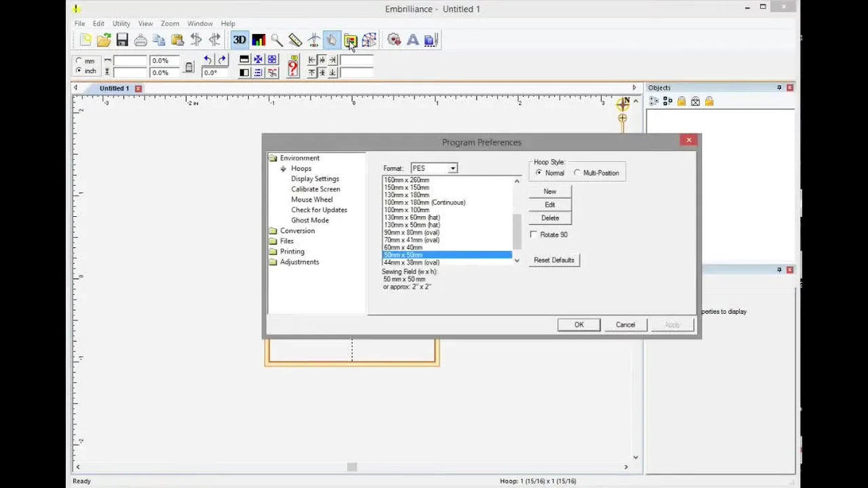Click the Copy icon in toolbar
Viewport: 868px width, 488px height.
tap(159, 40)
